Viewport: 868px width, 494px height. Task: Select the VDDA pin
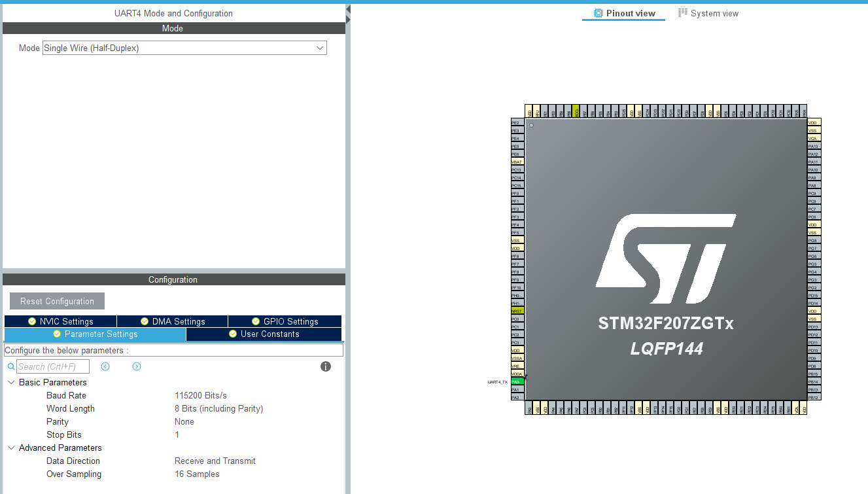pos(517,374)
